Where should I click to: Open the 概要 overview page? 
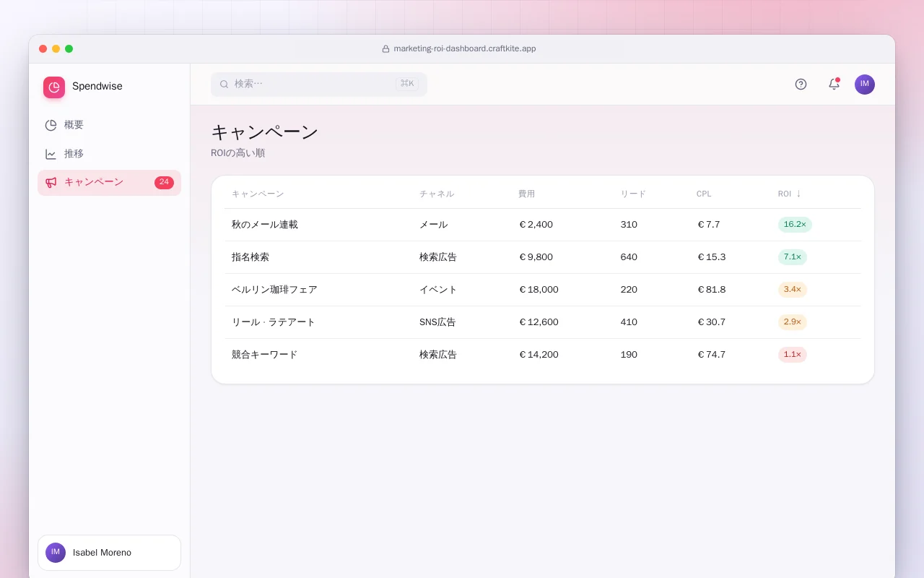pos(109,125)
